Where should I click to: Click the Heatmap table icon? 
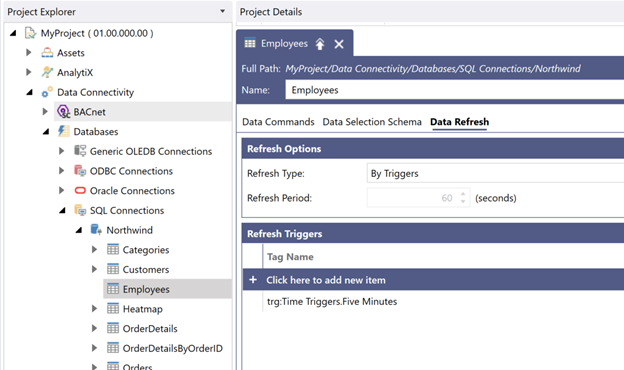coord(113,308)
